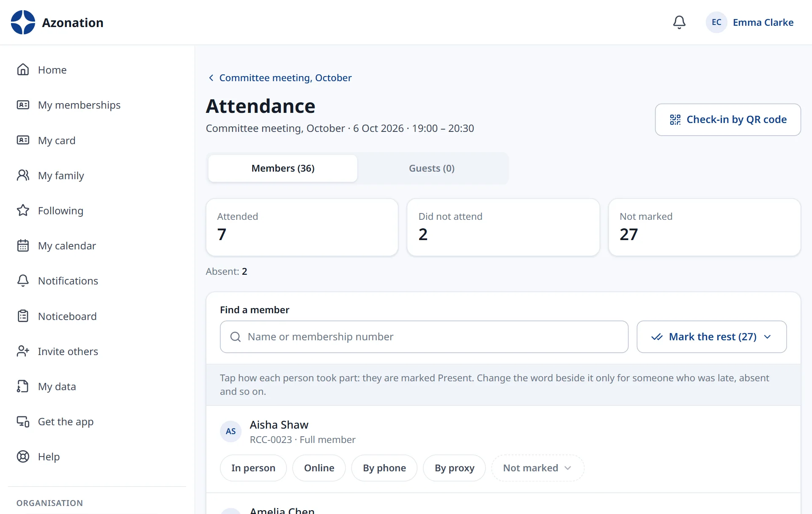
Task: Click the Home sidebar icon
Action: click(23, 70)
